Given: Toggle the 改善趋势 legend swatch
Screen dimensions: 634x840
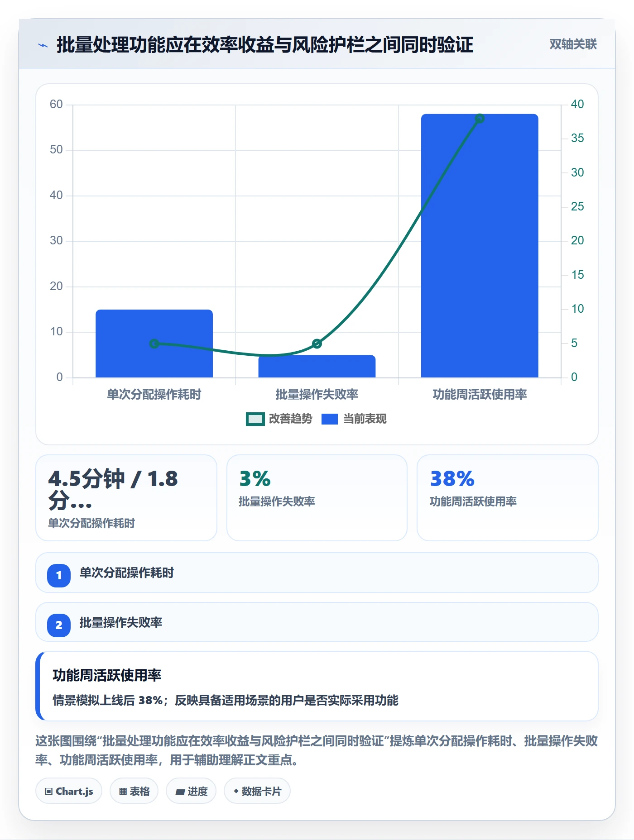Looking at the screenshot, I should pos(255,419).
